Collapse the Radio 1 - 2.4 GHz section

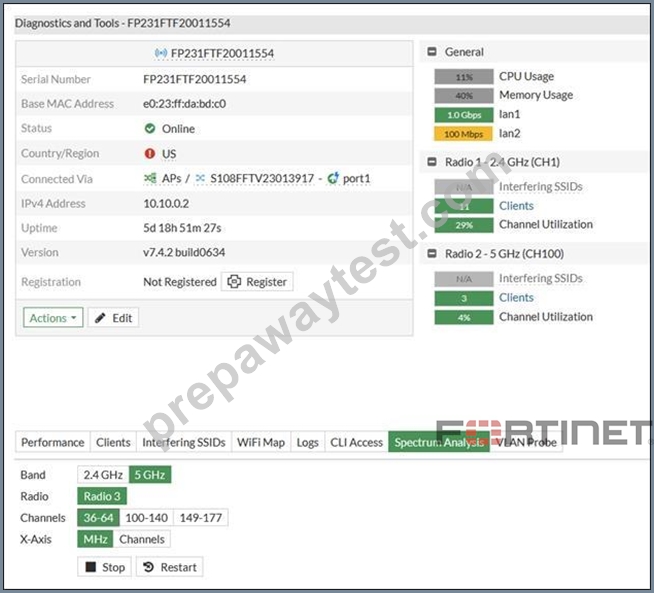point(432,162)
